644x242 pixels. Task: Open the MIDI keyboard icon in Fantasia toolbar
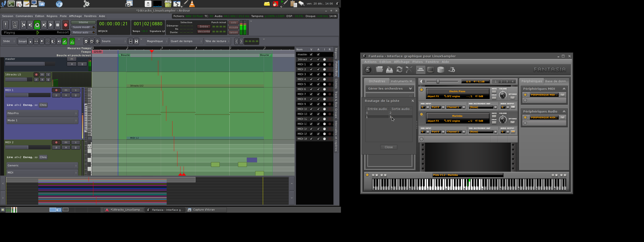click(420, 70)
